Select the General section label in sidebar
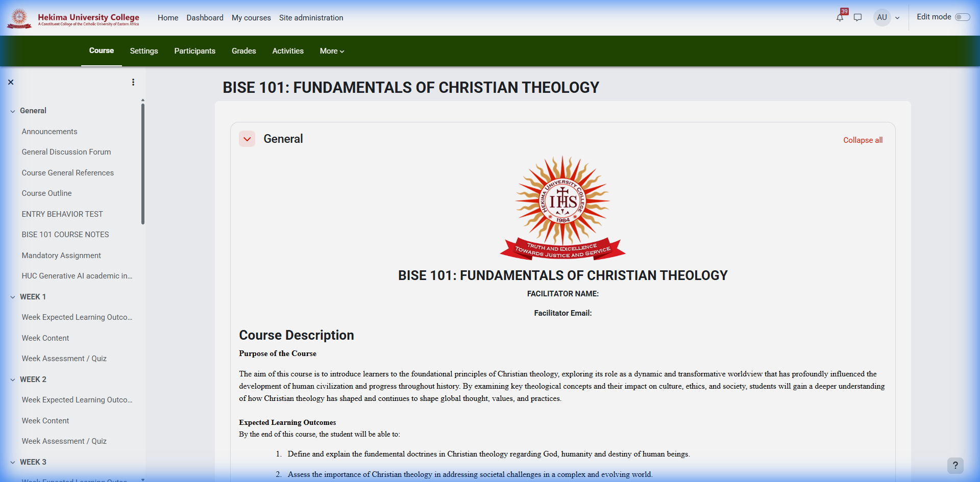980x482 pixels. click(33, 111)
